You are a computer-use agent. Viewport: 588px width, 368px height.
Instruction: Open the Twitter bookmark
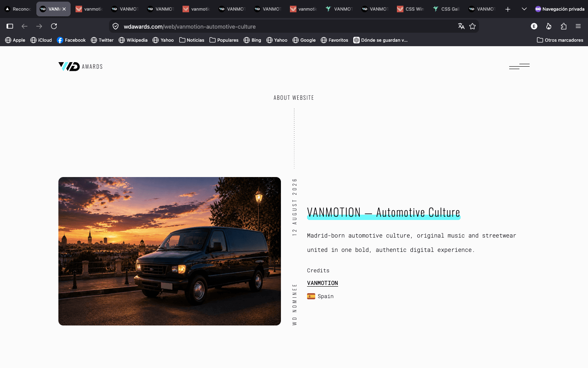pos(102,40)
